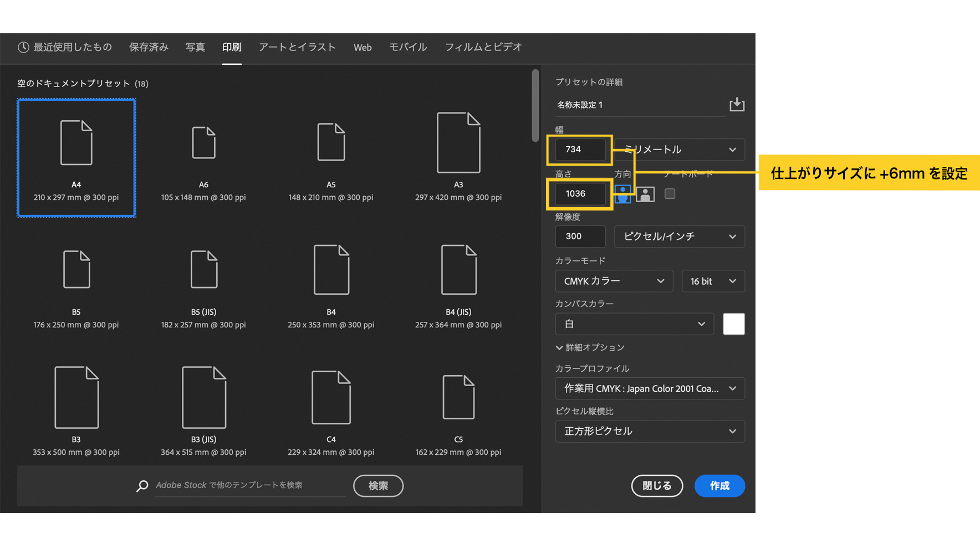Viewport: 980px width, 554px height.
Task: Switch to the アートとイラスト tab
Action: tap(297, 47)
